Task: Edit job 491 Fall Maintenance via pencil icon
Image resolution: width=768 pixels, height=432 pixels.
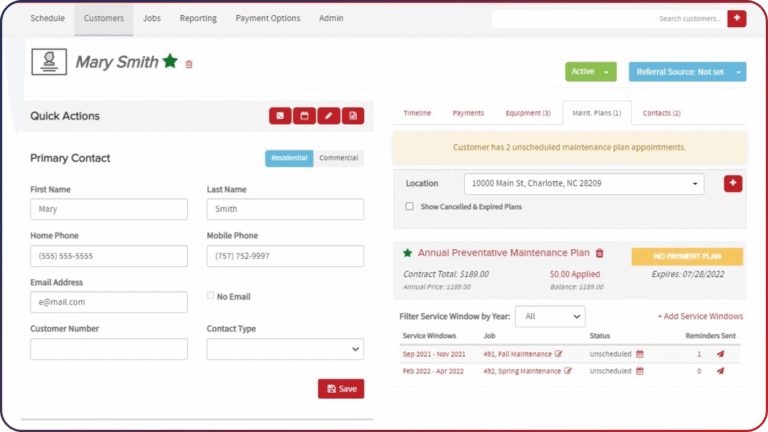Action: (x=559, y=354)
